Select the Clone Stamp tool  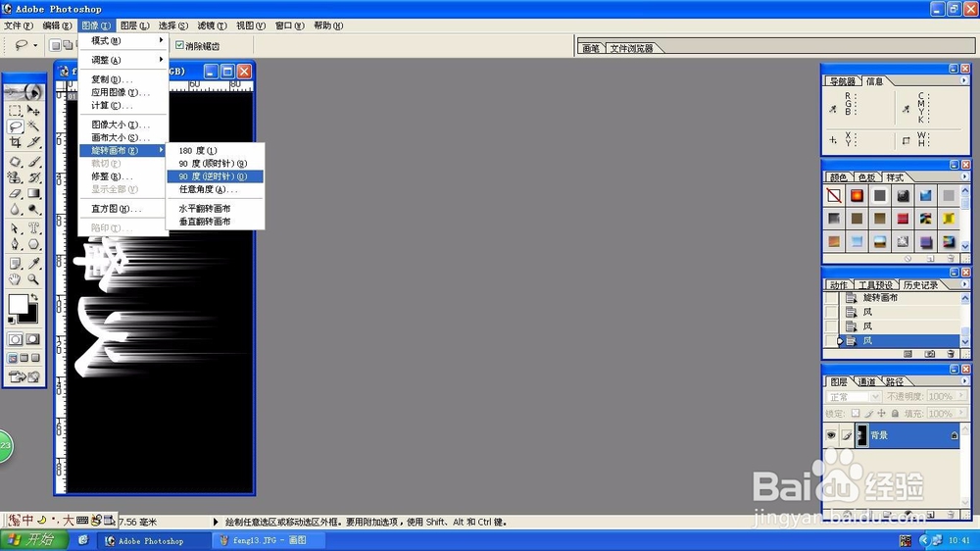(15, 177)
